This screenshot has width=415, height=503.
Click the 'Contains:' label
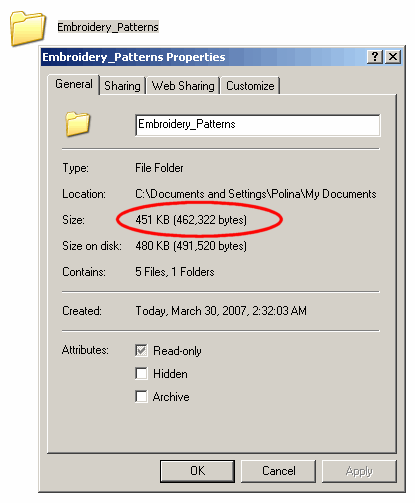pyautogui.click(x=84, y=272)
